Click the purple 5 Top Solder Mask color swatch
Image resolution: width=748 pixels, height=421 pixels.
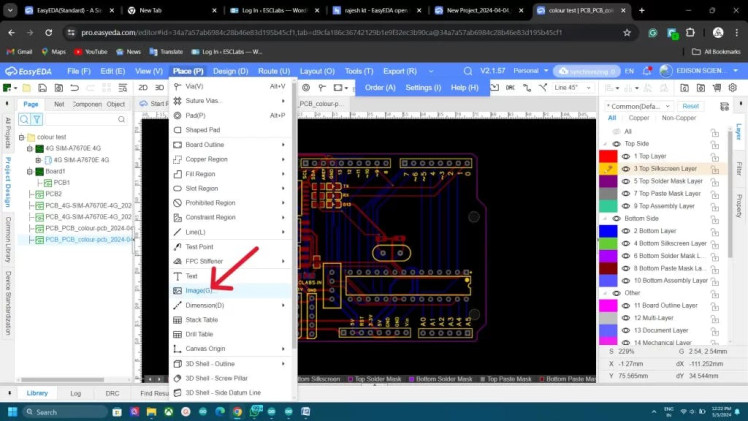click(x=608, y=181)
